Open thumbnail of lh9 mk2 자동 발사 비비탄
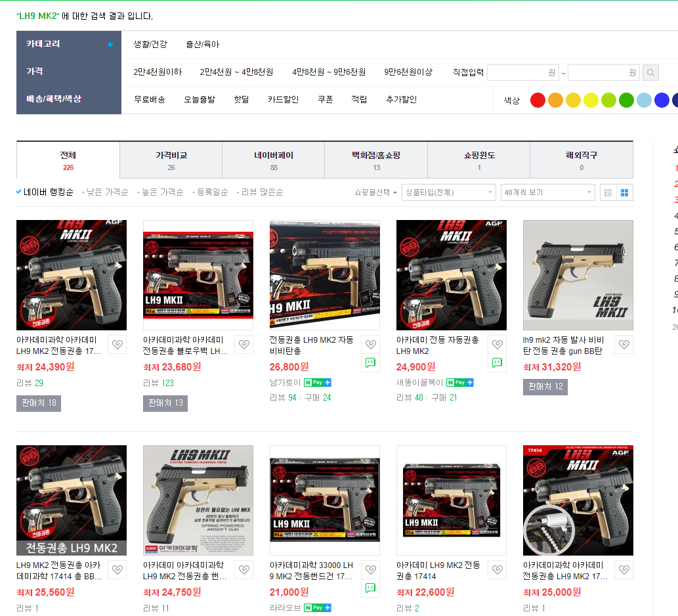The height and width of the screenshot is (616, 678). [578, 275]
